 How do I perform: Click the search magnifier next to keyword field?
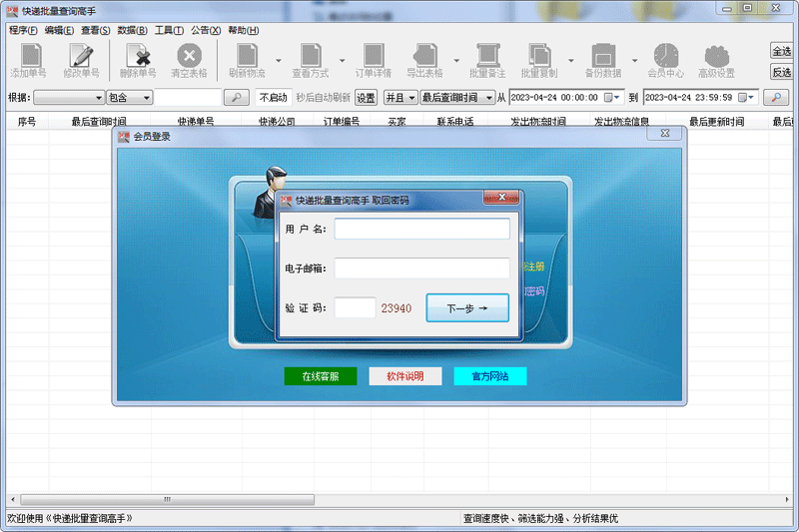click(x=237, y=97)
